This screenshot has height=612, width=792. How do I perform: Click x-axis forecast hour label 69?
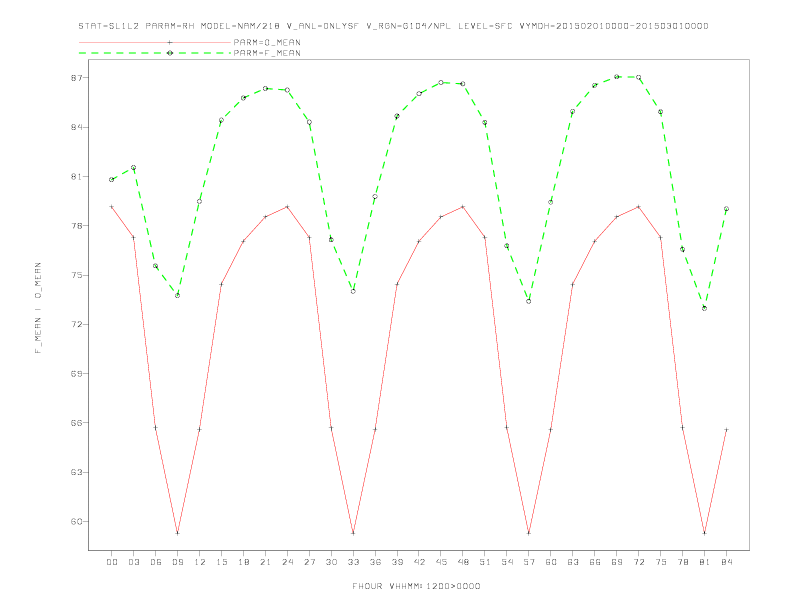(617, 562)
